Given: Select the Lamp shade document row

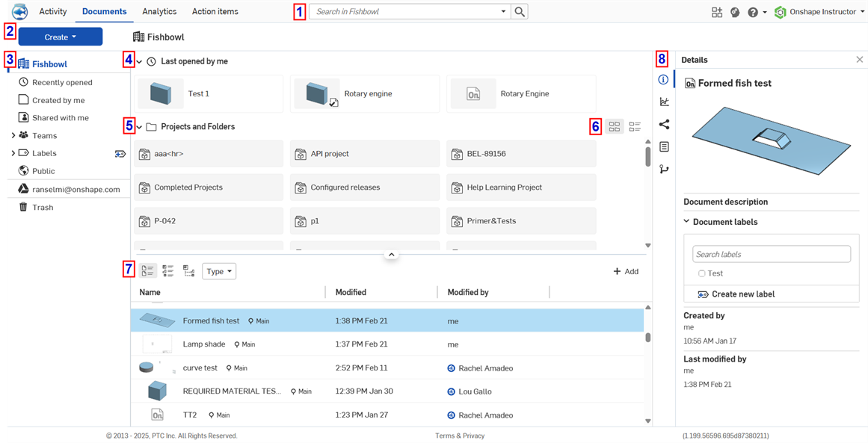Looking at the screenshot, I should 387,344.
